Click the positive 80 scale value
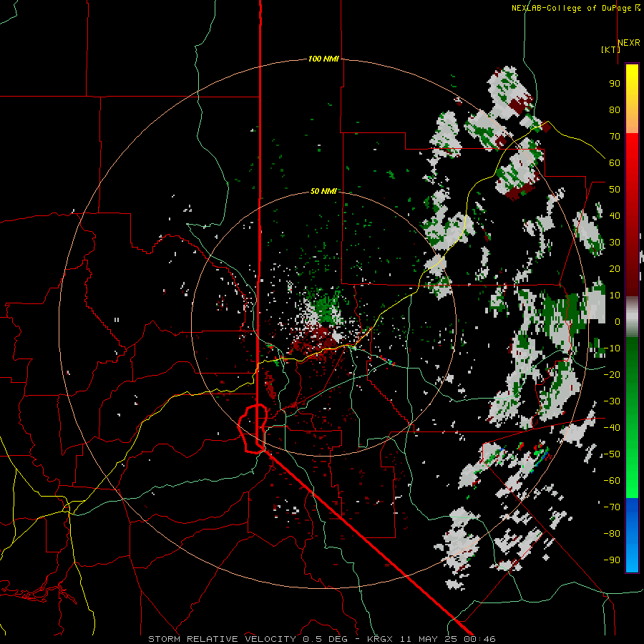The width and height of the screenshot is (644, 644). [615, 110]
